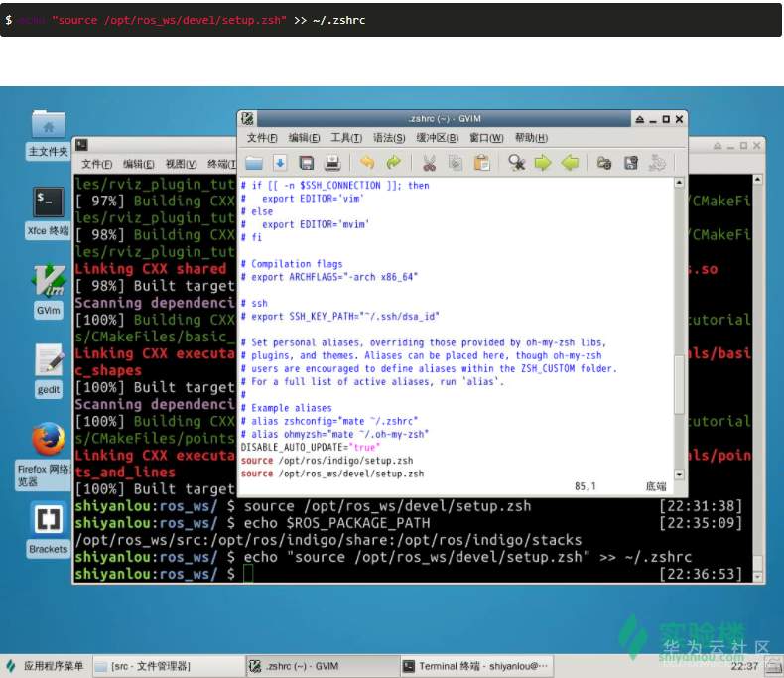Click the '# export SSH_KEY_PATH' line in GVIM
The image size is (784, 678).
[340, 317]
